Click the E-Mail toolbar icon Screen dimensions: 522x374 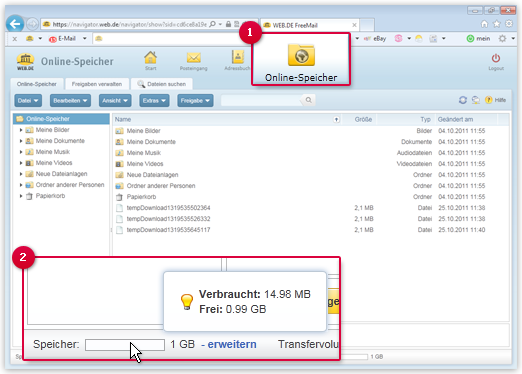53,39
